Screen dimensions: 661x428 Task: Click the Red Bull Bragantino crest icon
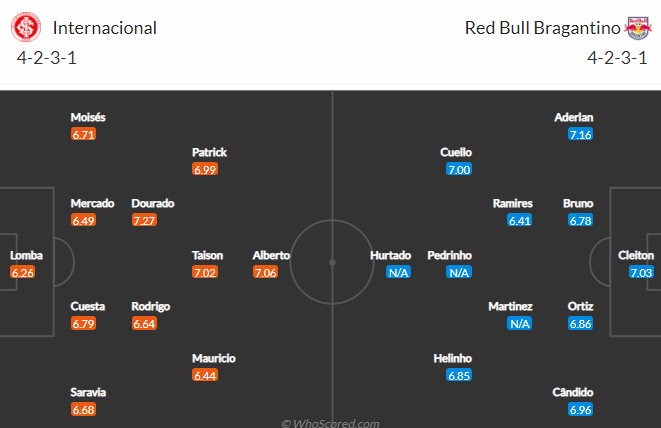point(638,28)
